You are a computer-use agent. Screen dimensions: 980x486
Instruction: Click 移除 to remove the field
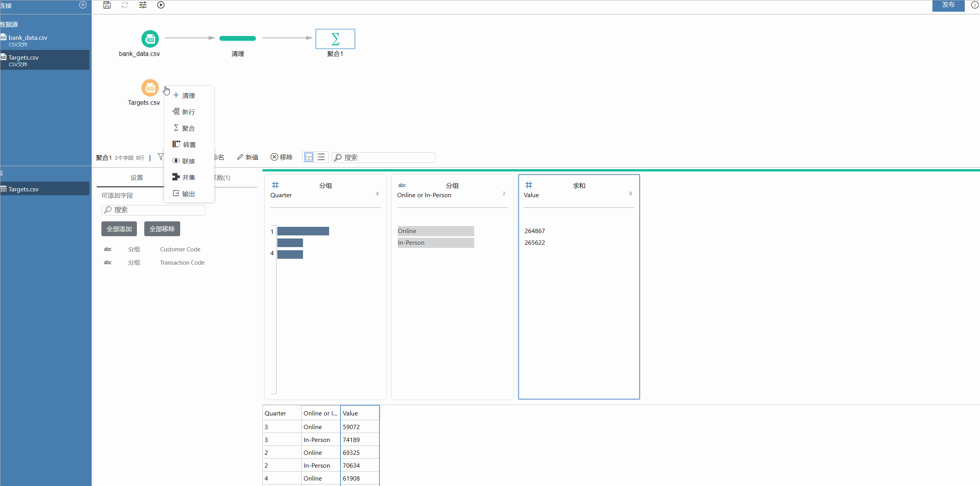click(x=282, y=157)
